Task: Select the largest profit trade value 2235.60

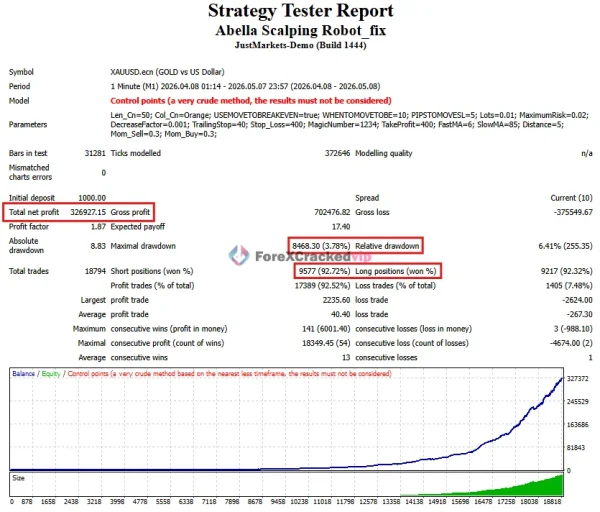Action: pyautogui.click(x=336, y=300)
